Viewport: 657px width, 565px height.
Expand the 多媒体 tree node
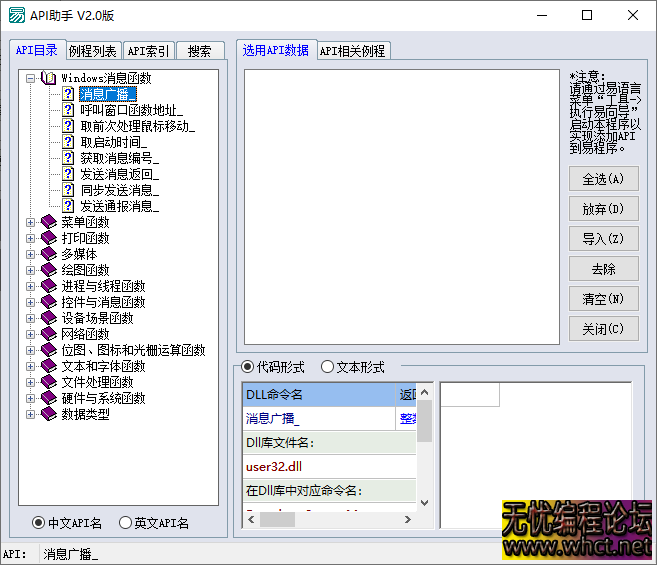30,254
